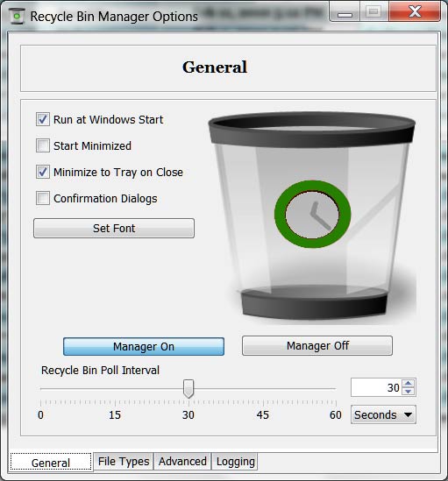Enable the Start Minimized checkbox
Image resolution: width=448 pixels, height=481 pixels.
pos(43,145)
